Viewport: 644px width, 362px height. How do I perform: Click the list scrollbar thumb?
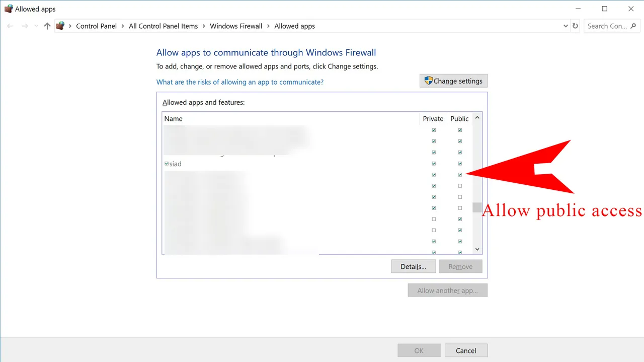pos(477,207)
